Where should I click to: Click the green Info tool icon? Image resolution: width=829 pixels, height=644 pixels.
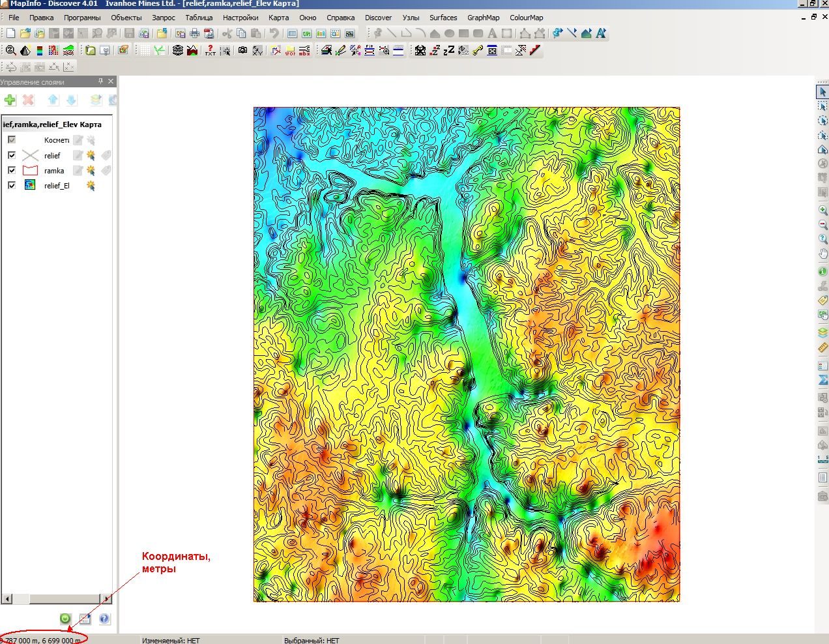pyautogui.click(x=822, y=271)
